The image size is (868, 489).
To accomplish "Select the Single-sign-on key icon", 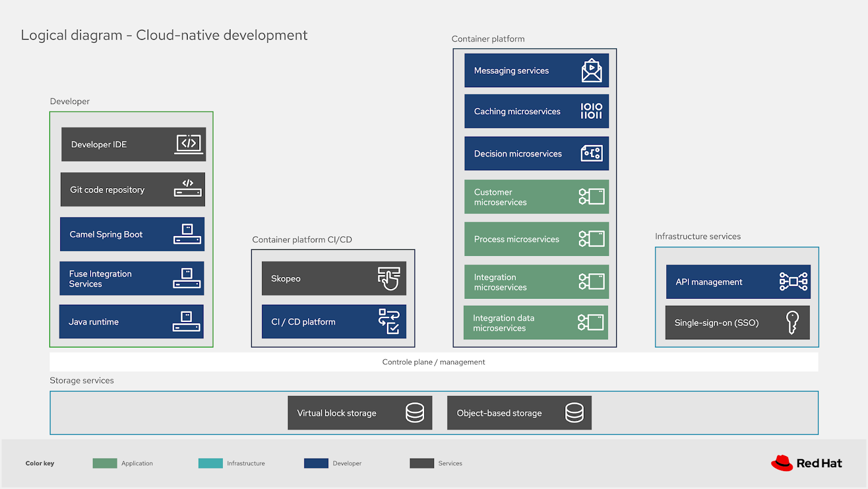I will pyautogui.click(x=794, y=323).
